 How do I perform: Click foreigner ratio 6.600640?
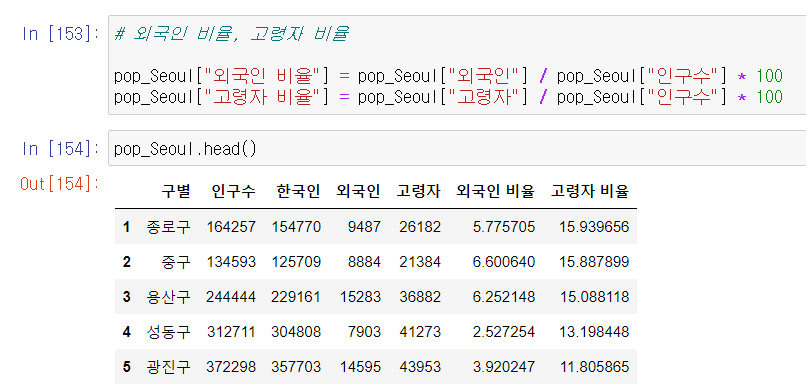(504, 262)
